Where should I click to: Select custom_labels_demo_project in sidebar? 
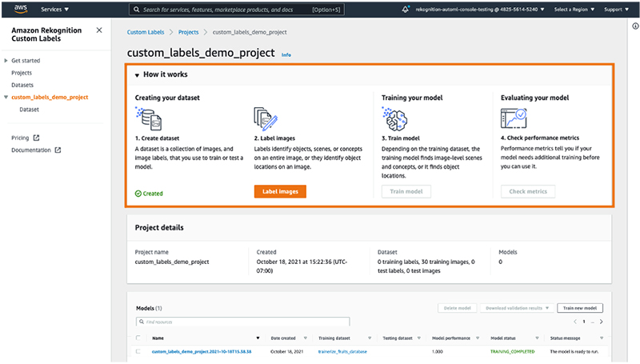50,97
